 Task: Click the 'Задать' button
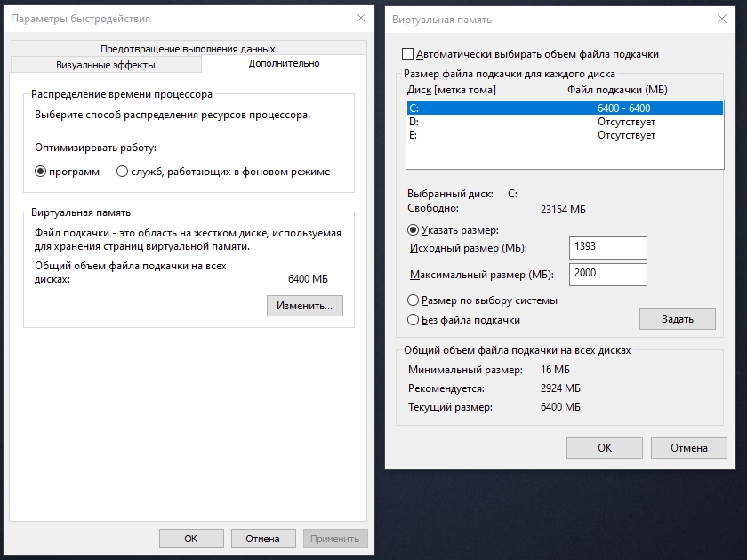[x=678, y=319]
